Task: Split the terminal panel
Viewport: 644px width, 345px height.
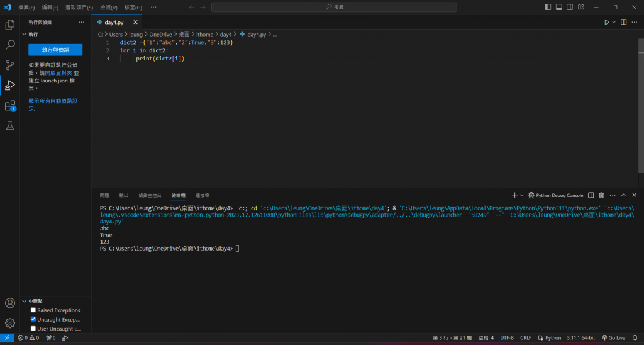Action: point(591,195)
